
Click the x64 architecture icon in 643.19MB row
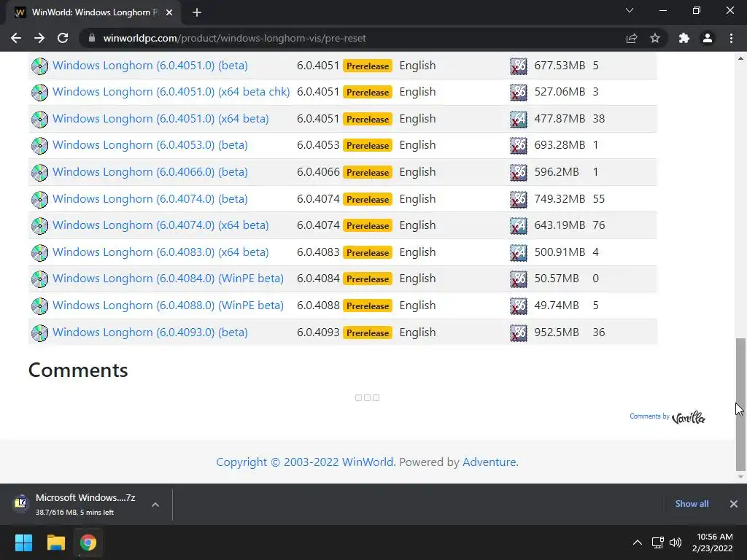519,226
